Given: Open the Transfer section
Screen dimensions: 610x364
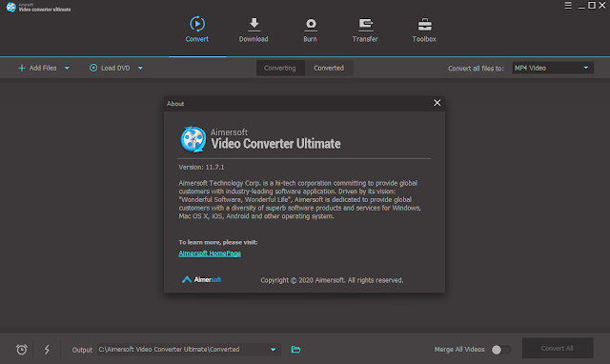Looking at the screenshot, I should click(x=365, y=30).
